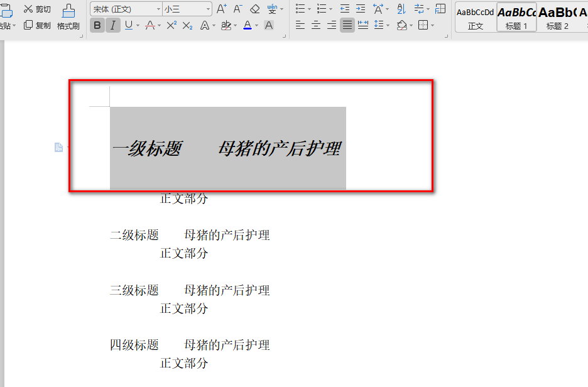Viewport: 588px width, 387px height.
Task: Click the phonetic guide (wén) icon
Action: [x=272, y=9]
